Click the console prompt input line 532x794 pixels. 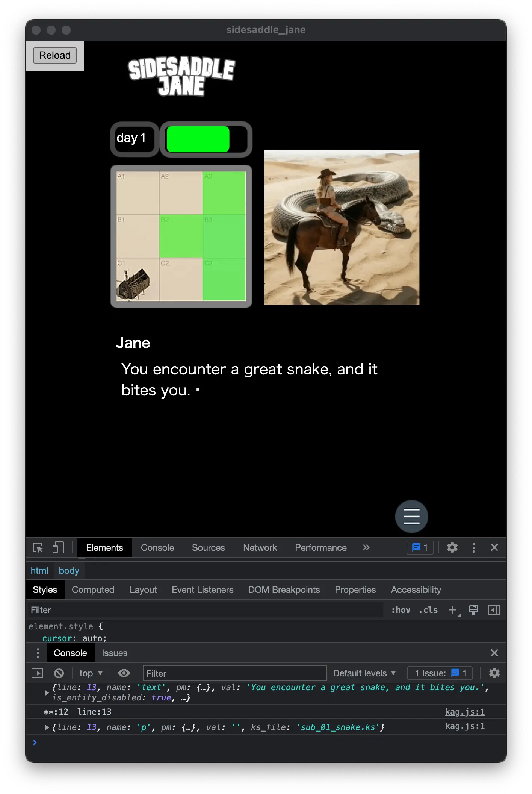pos(266,742)
